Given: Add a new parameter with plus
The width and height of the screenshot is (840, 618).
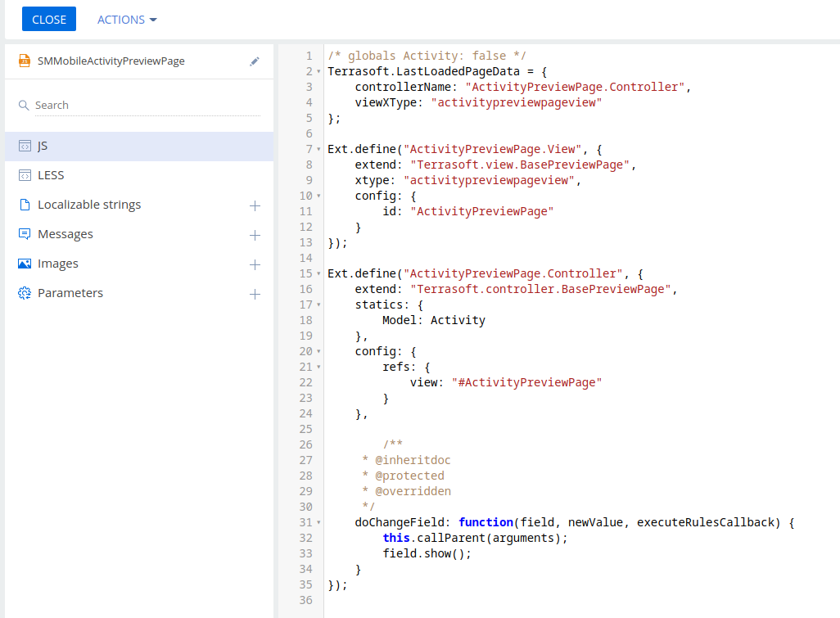Looking at the screenshot, I should tap(255, 294).
